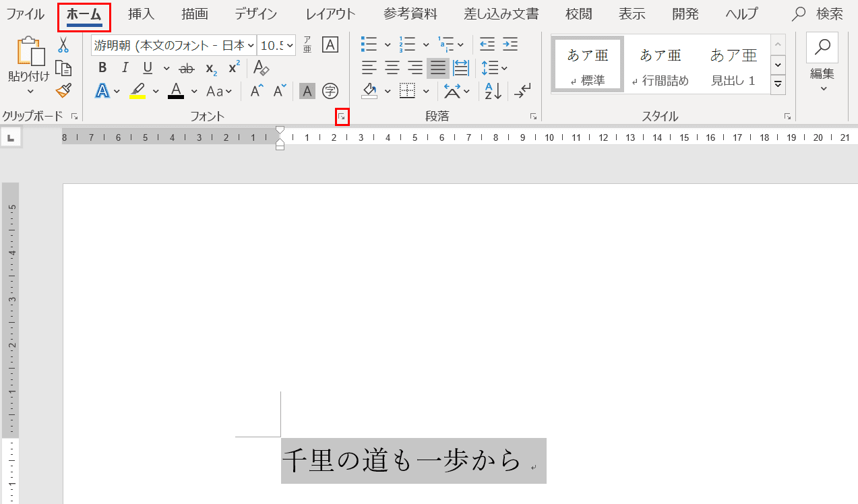Open the 参考資料 tab

410,14
